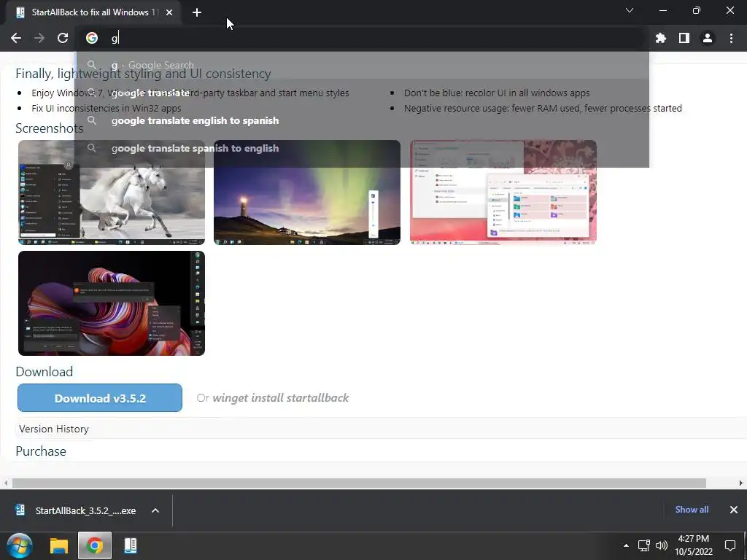The width and height of the screenshot is (747, 560).
Task: Open the Chrome profile avatar icon
Action: [708, 38]
